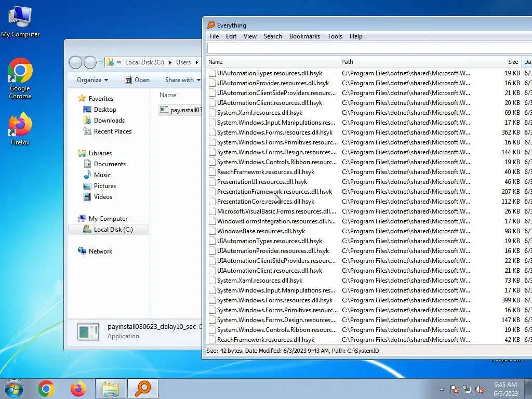Open Search menu in Everything
Viewport: 532px width, 399px height.
pos(273,36)
